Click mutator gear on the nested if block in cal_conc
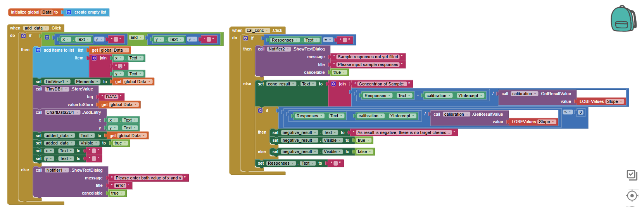 260,110
